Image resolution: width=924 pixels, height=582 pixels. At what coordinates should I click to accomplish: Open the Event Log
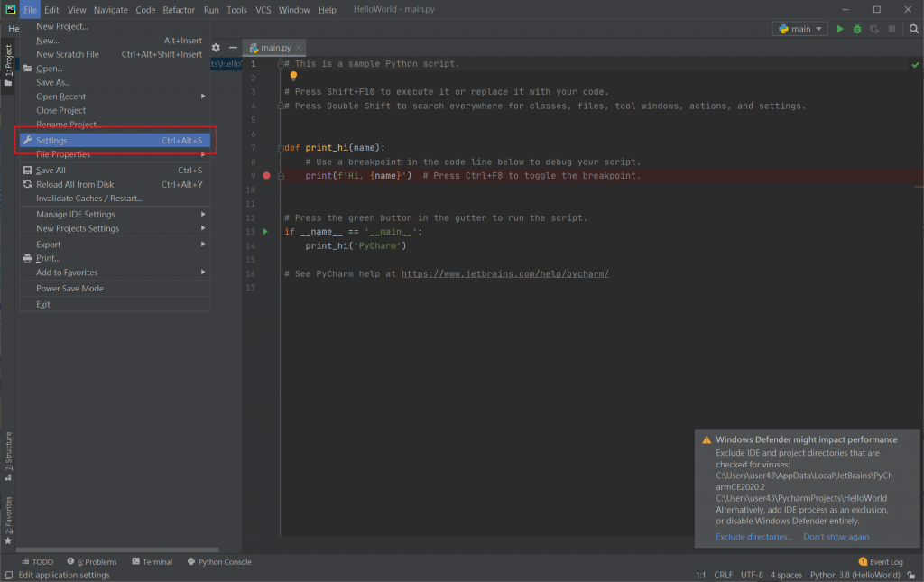881,562
